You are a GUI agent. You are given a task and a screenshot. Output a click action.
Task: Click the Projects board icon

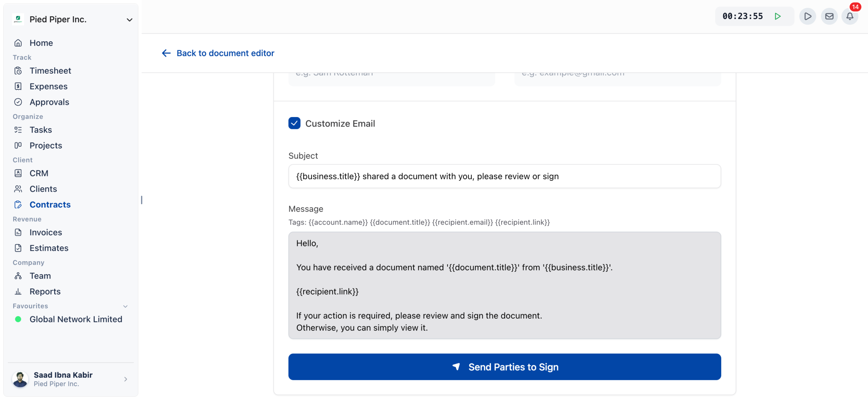(18, 145)
